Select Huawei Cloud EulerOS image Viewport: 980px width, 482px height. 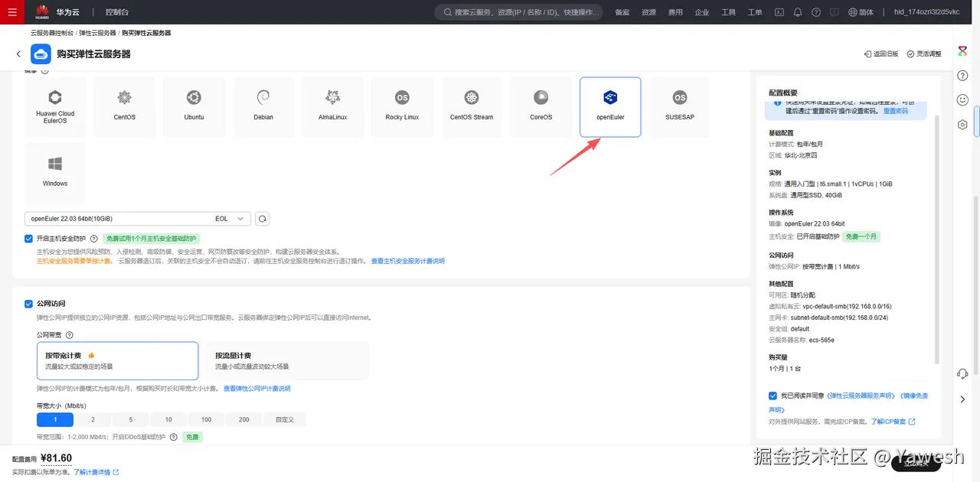tap(55, 107)
